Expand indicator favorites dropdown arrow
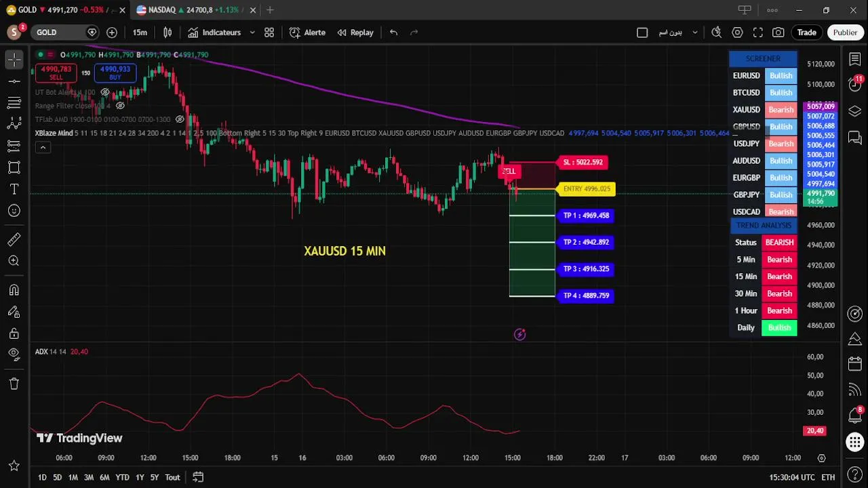 coord(252,33)
